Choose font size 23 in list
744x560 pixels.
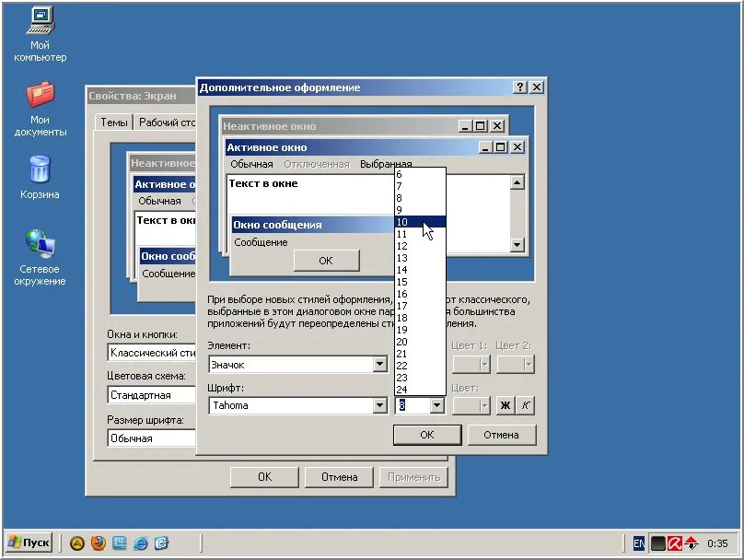420,378
